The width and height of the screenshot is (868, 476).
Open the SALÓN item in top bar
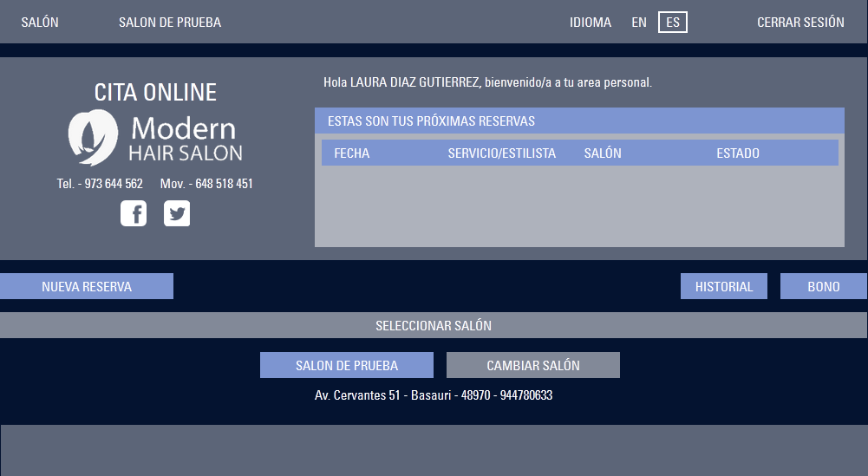40,23
